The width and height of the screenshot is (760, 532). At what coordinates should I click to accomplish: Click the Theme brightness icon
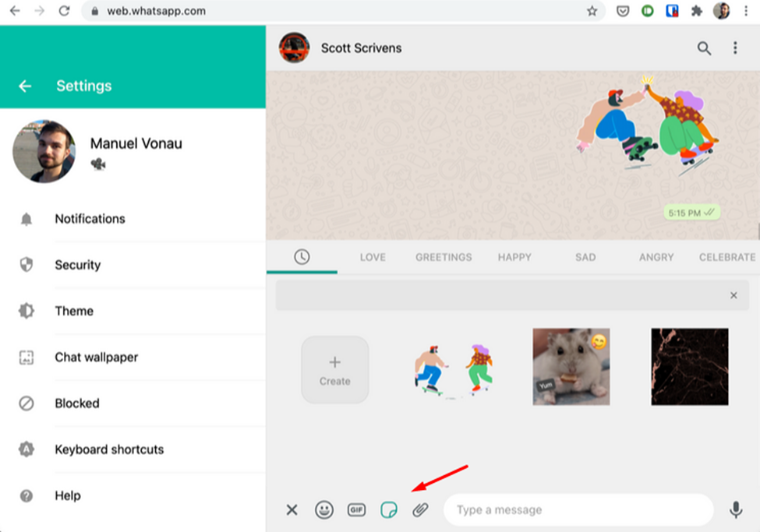[27, 311]
